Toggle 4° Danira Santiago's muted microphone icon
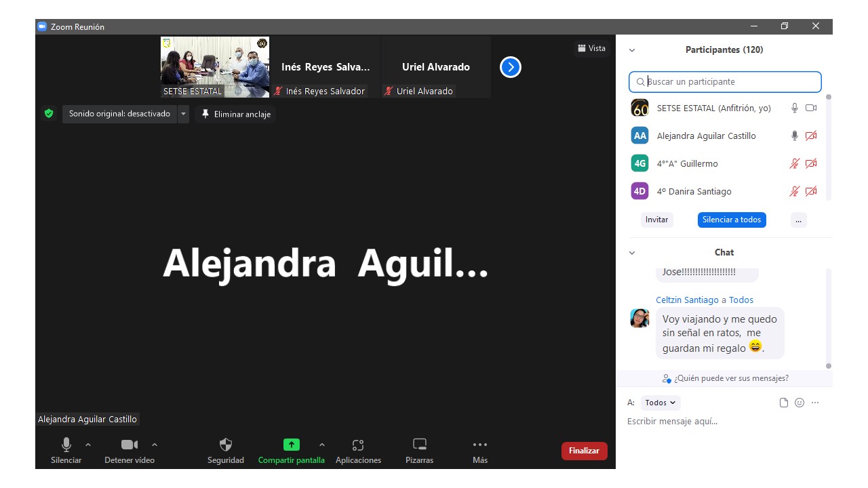Image resolution: width=868 pixels, height=488 pixels. pyautogui.click(x=795, y=191)
